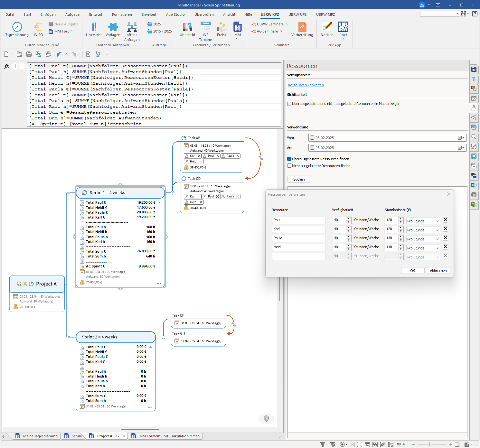Screen dimensions: 480x448
Task: Switch to UBRW UPZ tab
Action: pyautogui.click(x=297, y=14)
